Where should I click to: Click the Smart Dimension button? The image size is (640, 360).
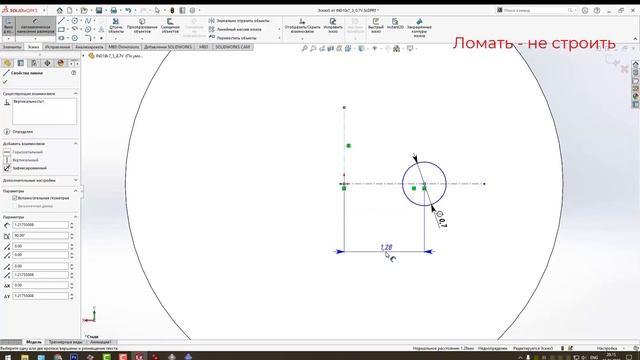pos(36,26)
